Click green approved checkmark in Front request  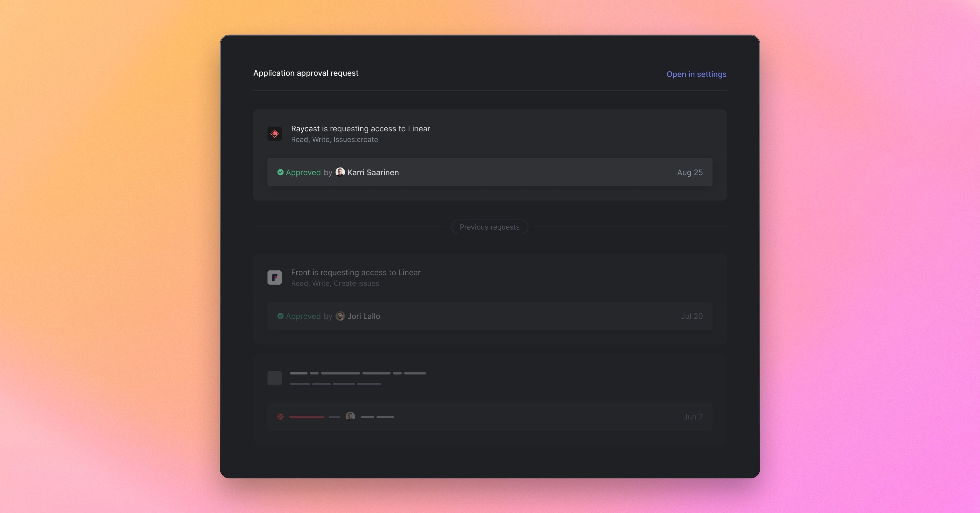point(281,316)
